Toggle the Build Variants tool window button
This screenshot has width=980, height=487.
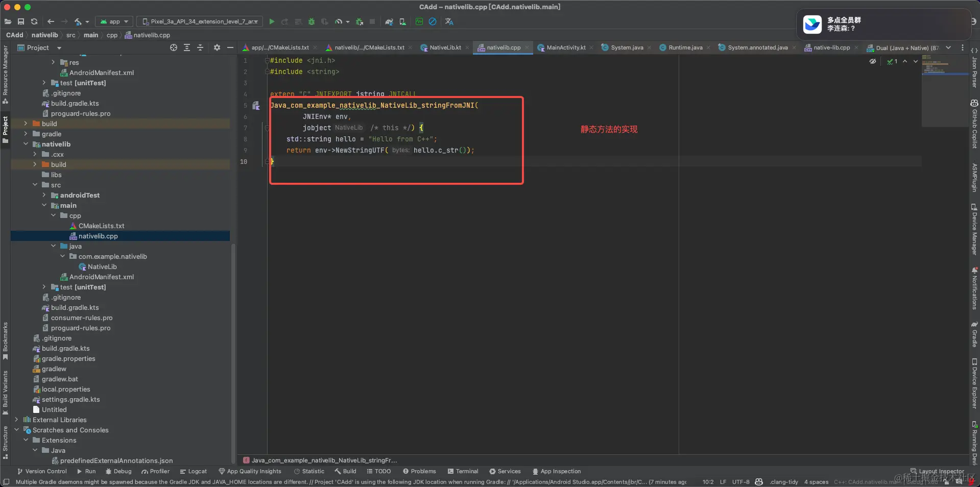[x=5, y=392]
